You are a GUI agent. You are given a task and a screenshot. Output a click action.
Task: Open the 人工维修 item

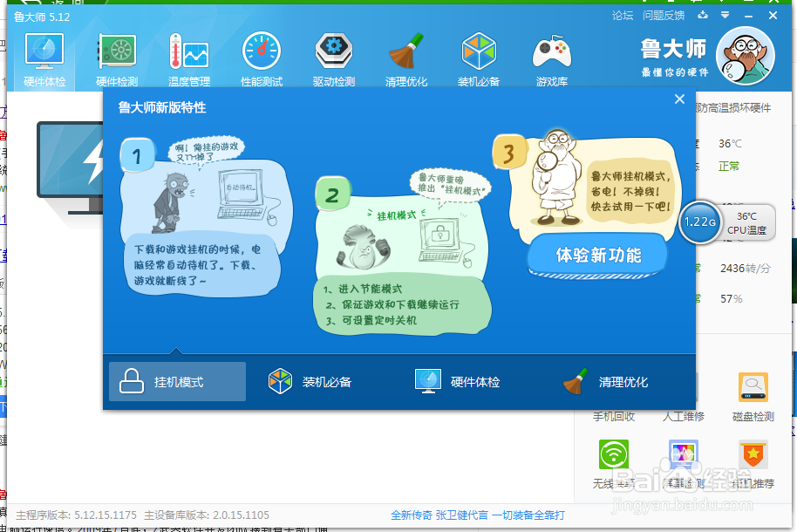[683, 416]
